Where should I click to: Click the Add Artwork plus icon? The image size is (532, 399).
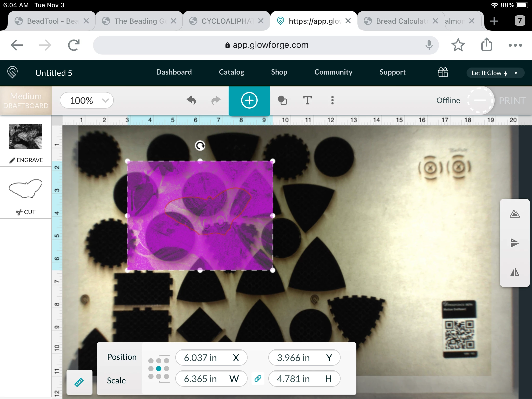point(249,101)
